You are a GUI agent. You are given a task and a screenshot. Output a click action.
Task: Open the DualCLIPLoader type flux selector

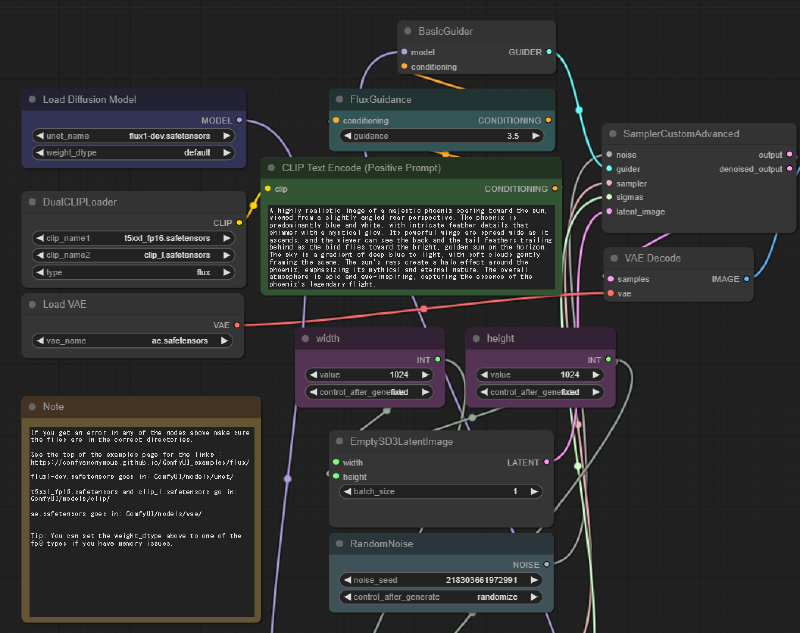click(133, 272)
